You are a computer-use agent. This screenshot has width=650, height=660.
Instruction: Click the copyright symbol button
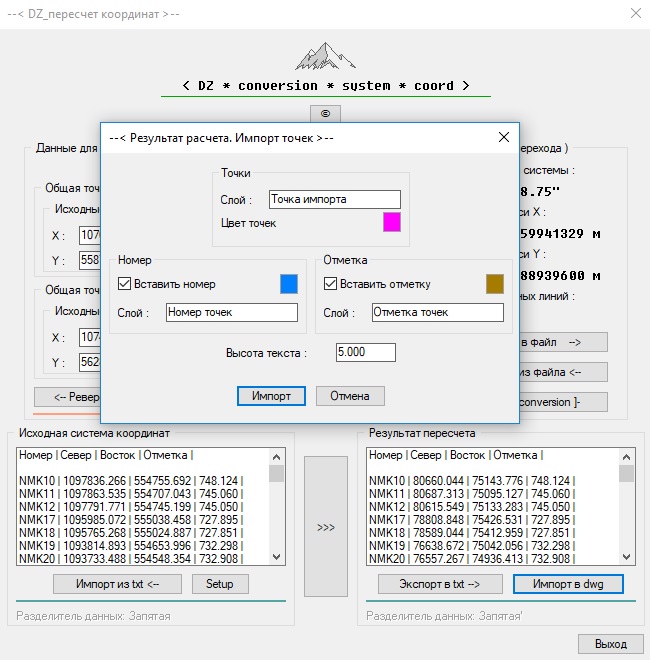325,114
